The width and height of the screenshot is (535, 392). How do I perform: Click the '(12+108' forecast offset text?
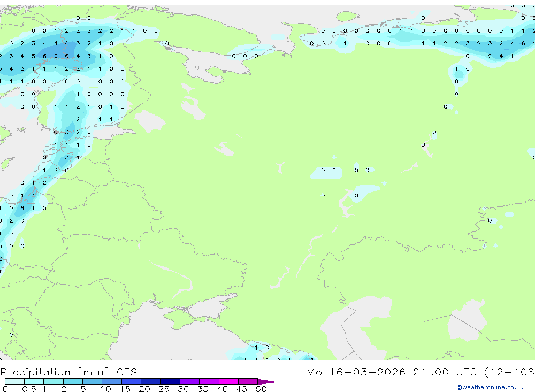509,372
